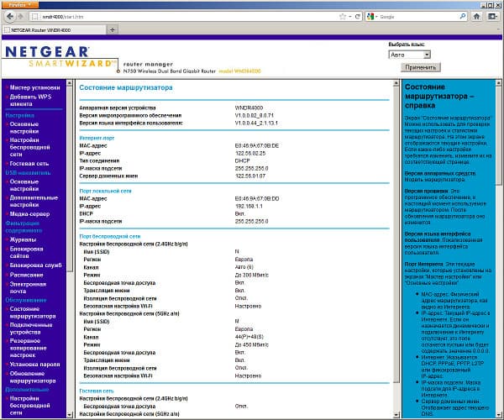The image size is (504, 420).
Task: Open Основные настройки under USB накопитель
Action: (24, 185)
